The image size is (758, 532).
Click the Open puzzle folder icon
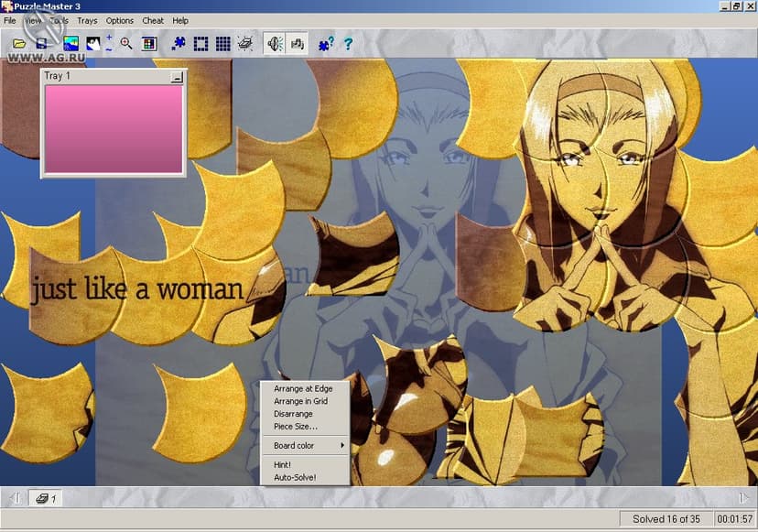[x=19, y=44]
